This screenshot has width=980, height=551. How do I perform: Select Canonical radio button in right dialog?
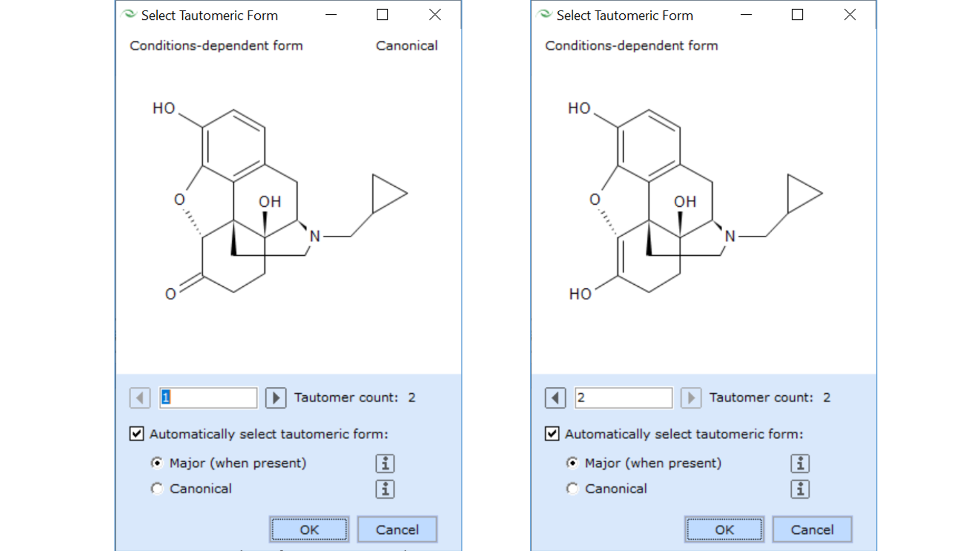point(572,489)
